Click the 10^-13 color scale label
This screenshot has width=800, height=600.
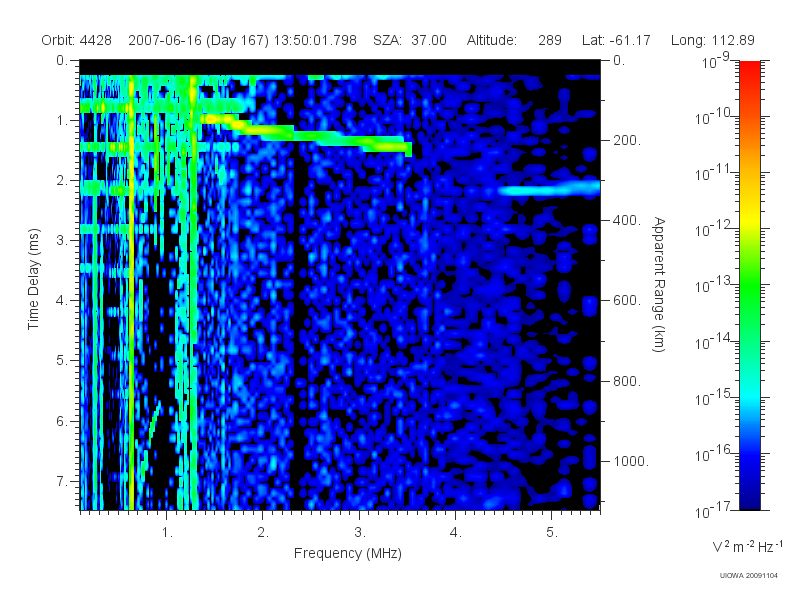[x=714, y=285]
